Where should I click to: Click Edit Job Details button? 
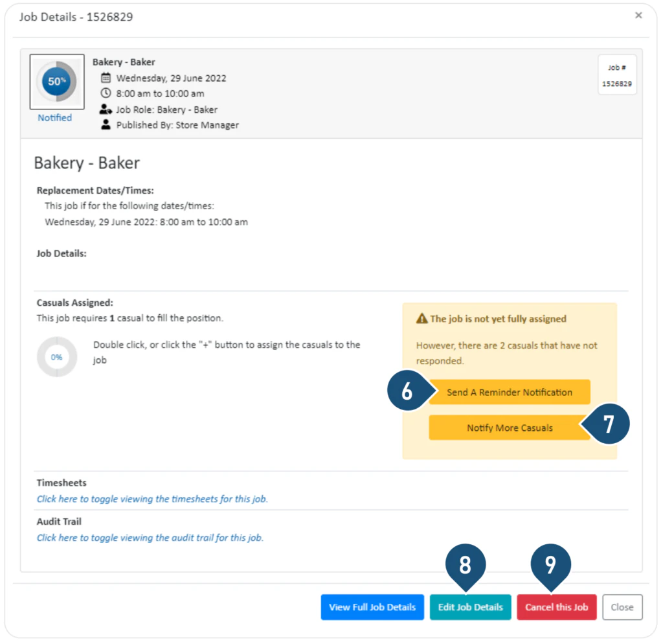471,607
